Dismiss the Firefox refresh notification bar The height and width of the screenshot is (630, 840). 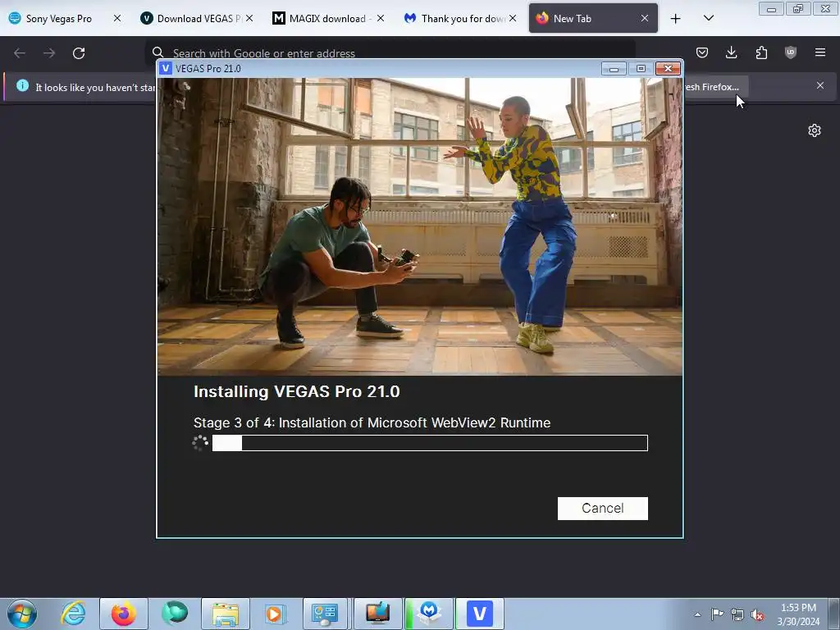pos(820,85)
